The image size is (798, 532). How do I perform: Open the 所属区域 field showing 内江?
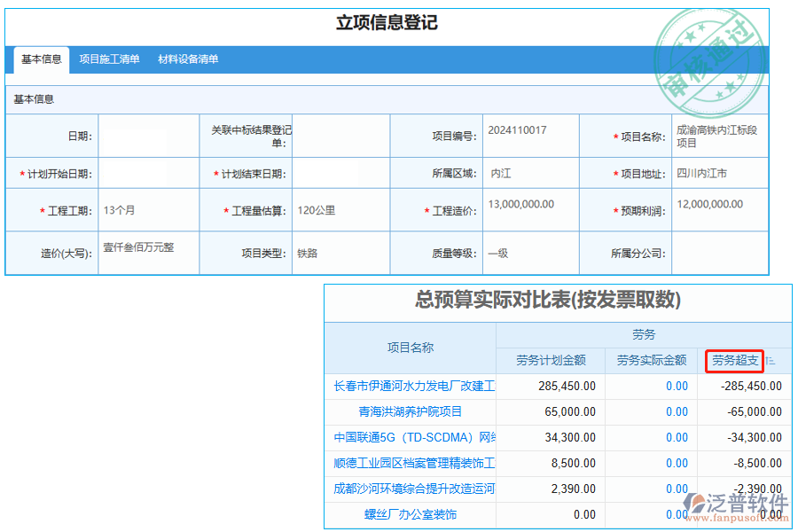coord(530,174)
